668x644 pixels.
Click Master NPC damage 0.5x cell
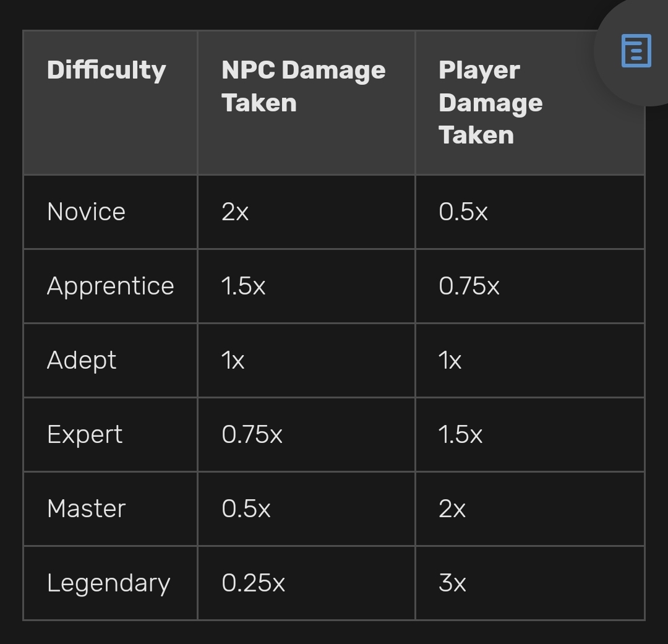coord(306,509)
